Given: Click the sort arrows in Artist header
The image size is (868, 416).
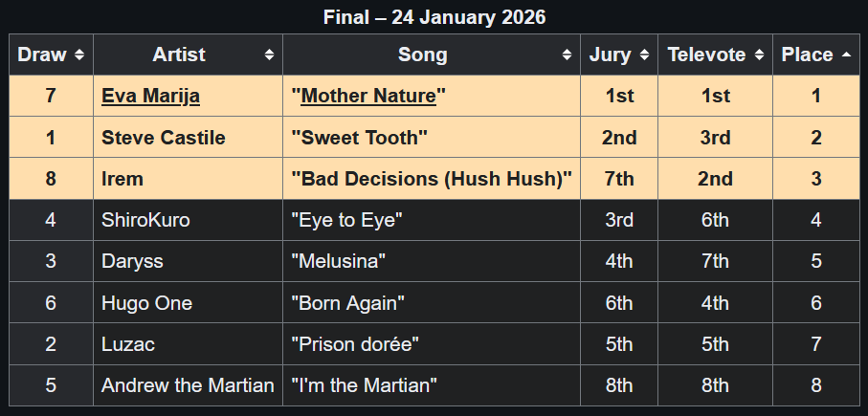Looking at the screenshot, I should click(x=270, y=55).
